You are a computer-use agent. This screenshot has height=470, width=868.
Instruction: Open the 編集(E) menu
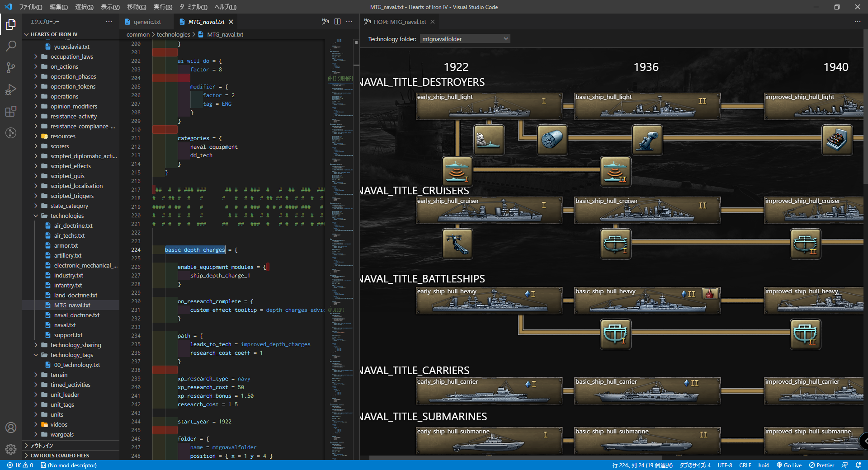[58, 7]
